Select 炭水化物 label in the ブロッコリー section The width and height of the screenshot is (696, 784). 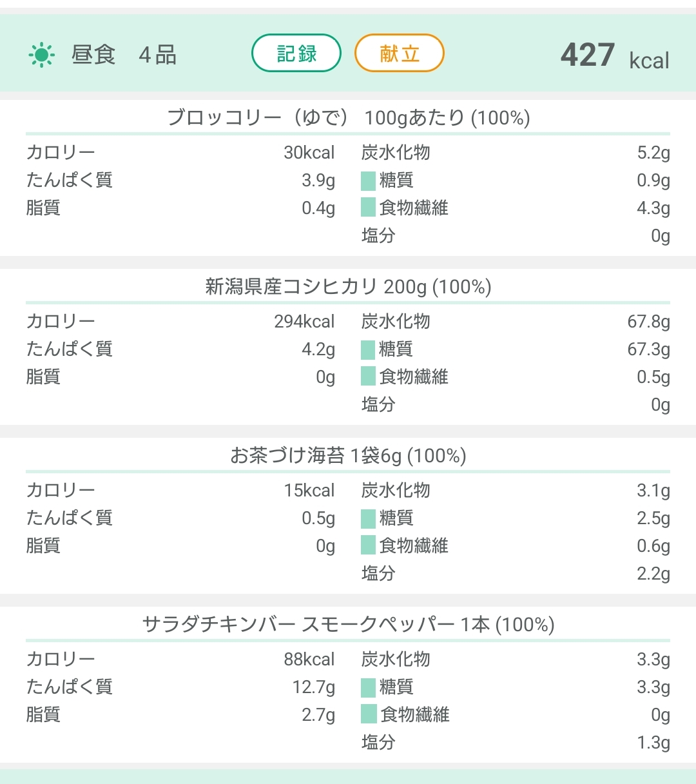[x=396, y=153]
